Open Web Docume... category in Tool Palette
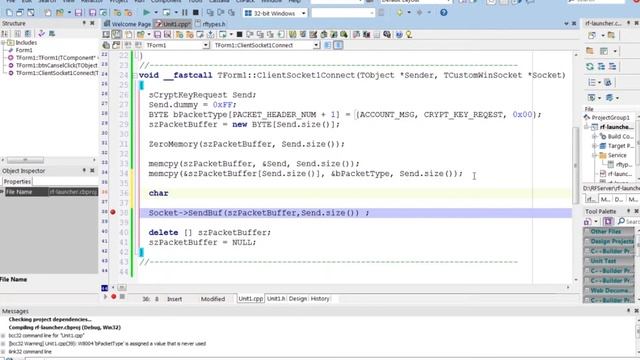640x360 pixels. pos(609,290)
